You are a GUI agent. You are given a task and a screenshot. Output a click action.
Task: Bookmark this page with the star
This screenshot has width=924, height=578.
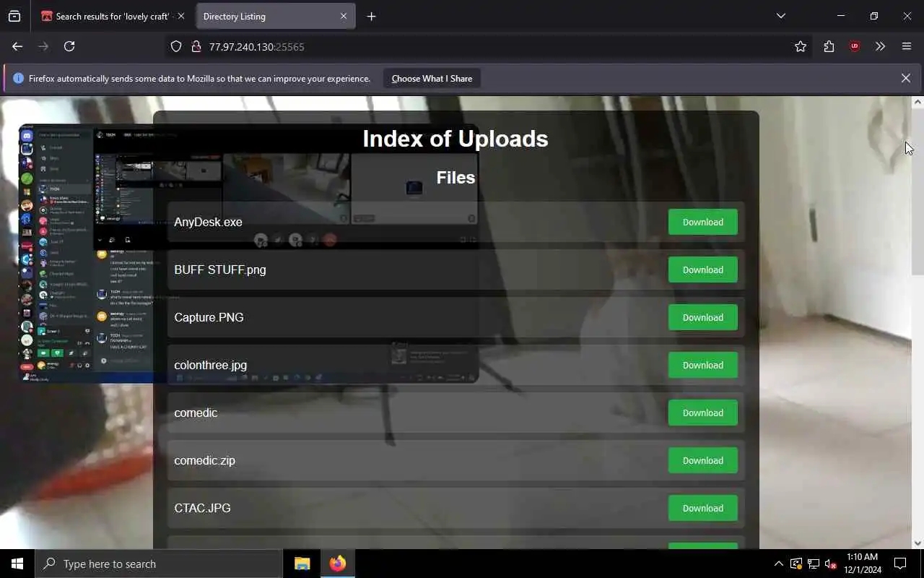[800, 46]
